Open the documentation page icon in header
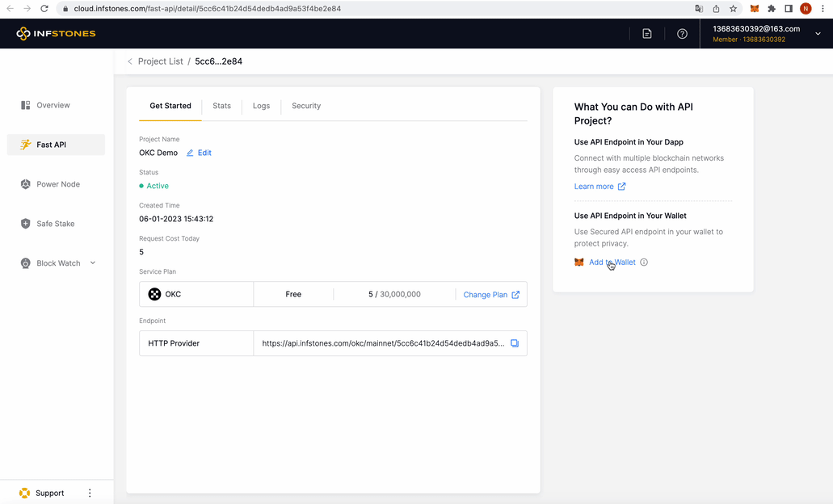 (x=646, y=33)
